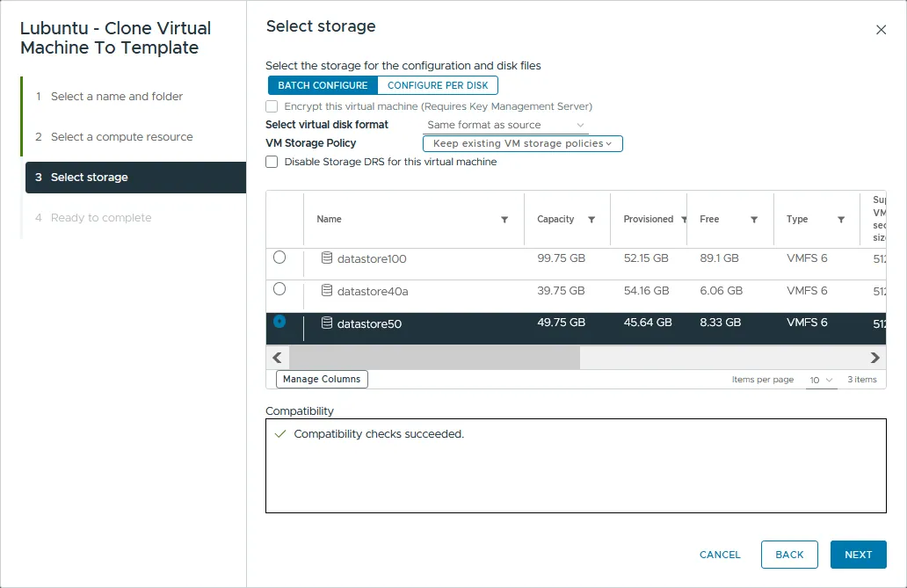Image resolution: width=907 pixels, height=588 pixels.
Task: Open the Provisioned column filter
Action: click(x=684, y=220)
